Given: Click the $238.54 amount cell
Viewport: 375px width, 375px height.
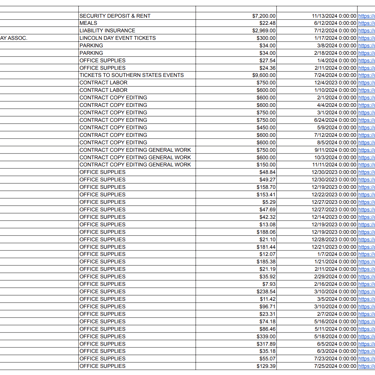Looking at the screenshot, I should pyautogui.click(x=236, y=292).
